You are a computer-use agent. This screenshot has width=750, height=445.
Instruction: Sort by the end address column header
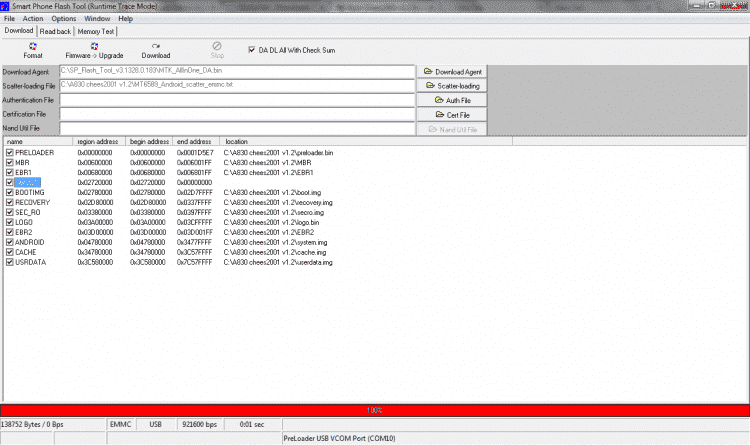pos(196,142)
